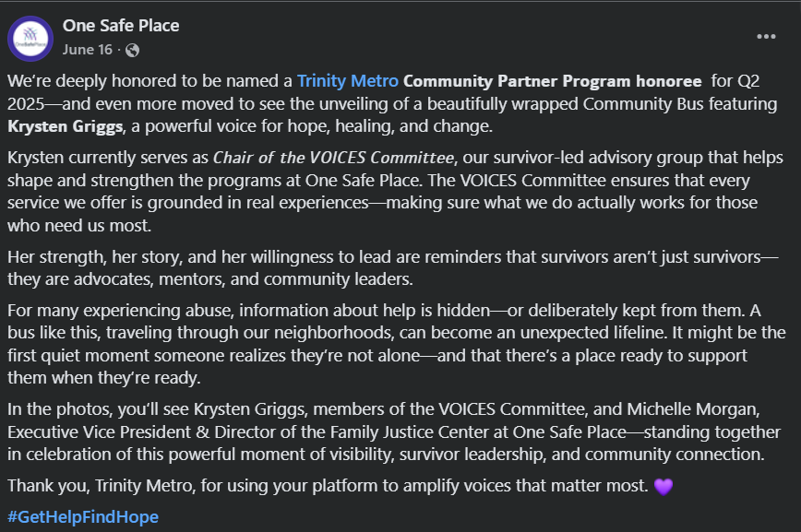The width and height of the screenshot is (801, 532).
Task: Click the June 16 post timestamp
Action: click(x=87, y=49)
